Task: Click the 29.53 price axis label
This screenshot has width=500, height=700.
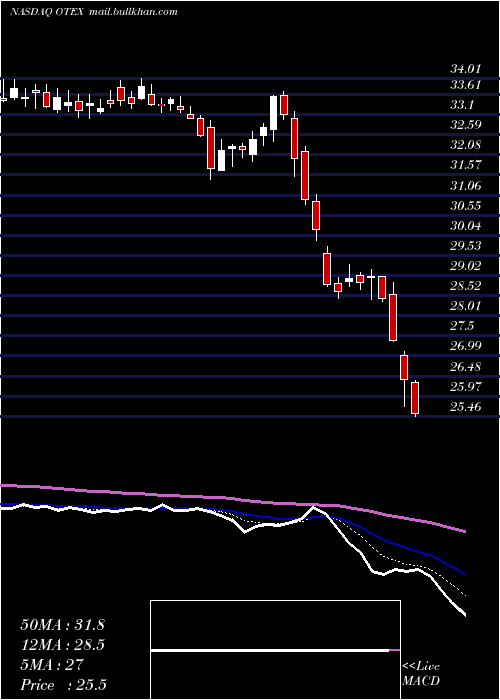Action: (x=465, y=246)
